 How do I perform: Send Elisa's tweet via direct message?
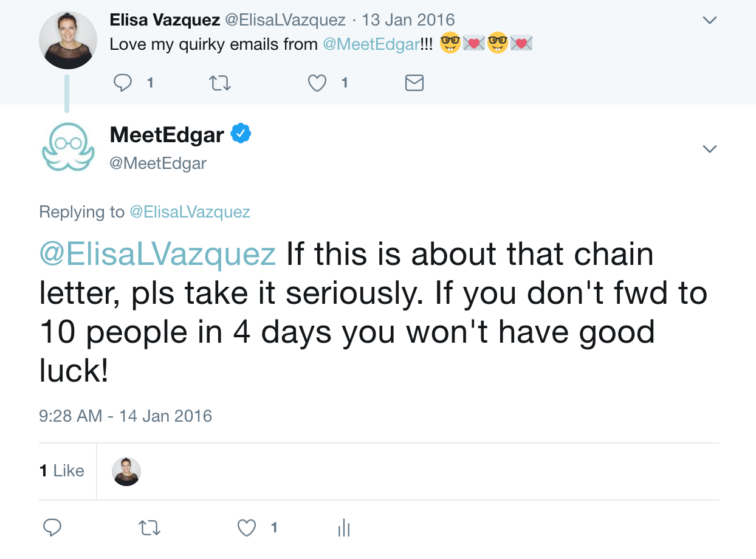(414, 83)
